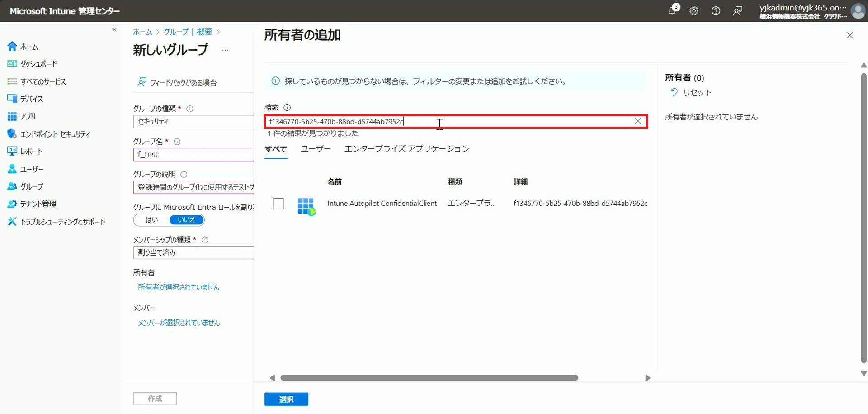Open ダッシュボード in the sidebar
Screen dimensions: 868x414
32,64
